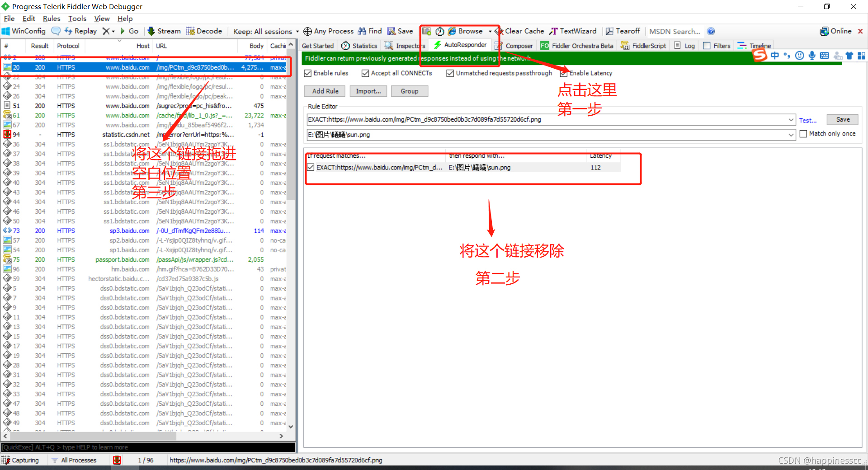Click the Test... link
The image size is (868, 470).
(807, 120)
